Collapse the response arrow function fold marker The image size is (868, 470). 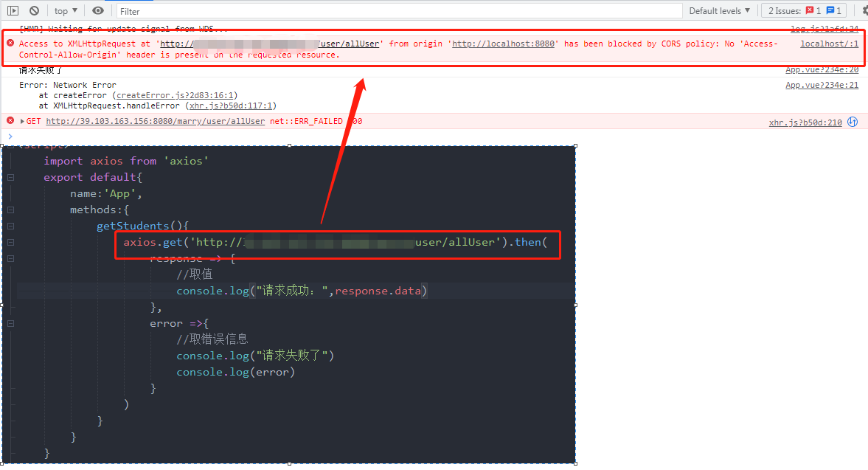point(10,258)
